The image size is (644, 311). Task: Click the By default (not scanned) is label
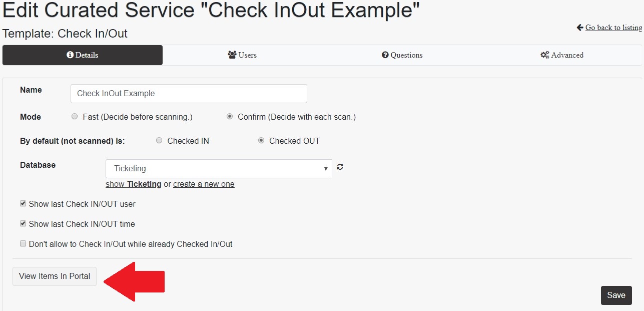tap(73, 141)
